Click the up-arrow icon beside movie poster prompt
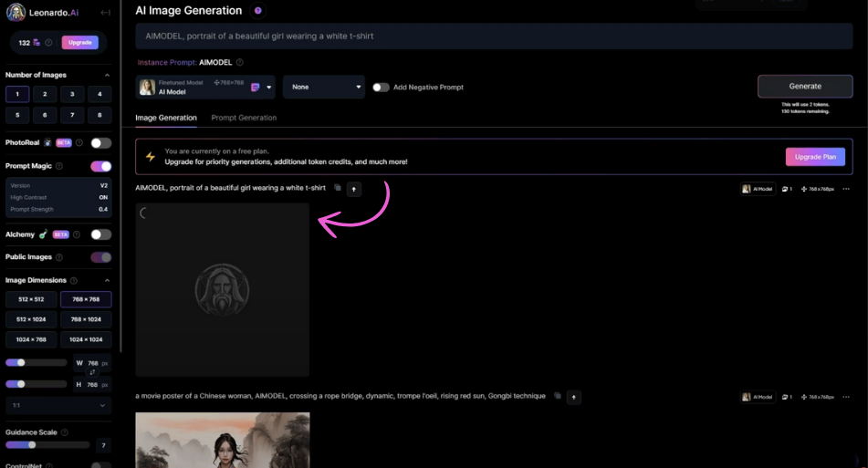This screenshot has width=868, height=468. 573,397
